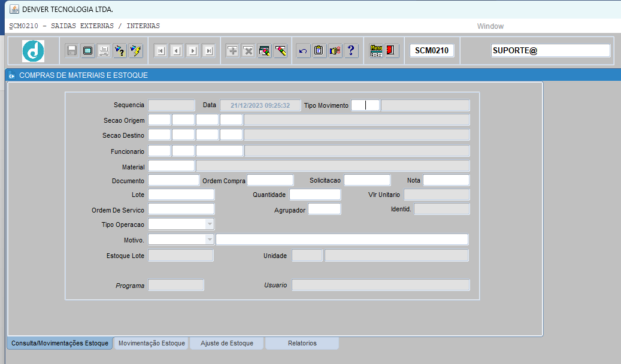Click the Save diskette icon
Screen dimensions: 621x364
click(72, 51)
